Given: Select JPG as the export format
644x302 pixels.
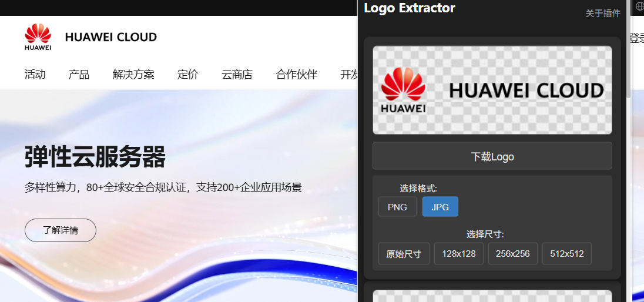Looking at the screenshot, I should click(440, 207).
